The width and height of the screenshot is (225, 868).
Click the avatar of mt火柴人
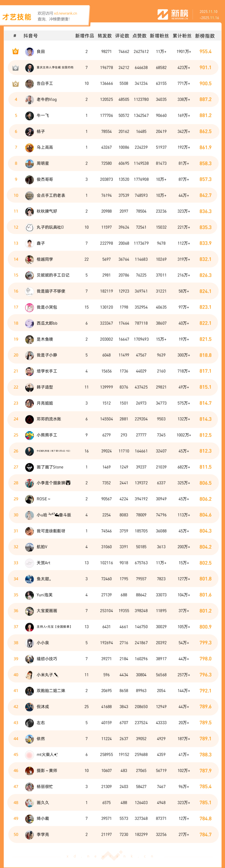click(x=30, y=755)
